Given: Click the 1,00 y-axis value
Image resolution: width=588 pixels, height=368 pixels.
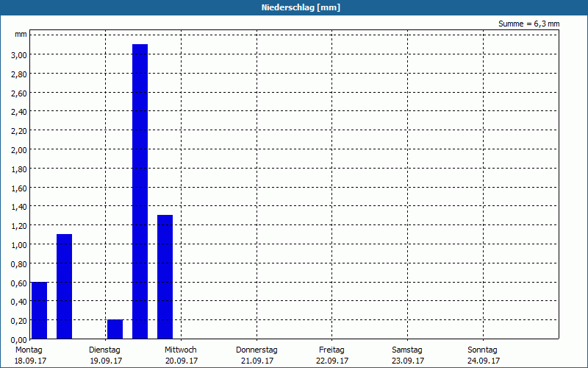Looking at the screenshot, I should click(19, 245).
